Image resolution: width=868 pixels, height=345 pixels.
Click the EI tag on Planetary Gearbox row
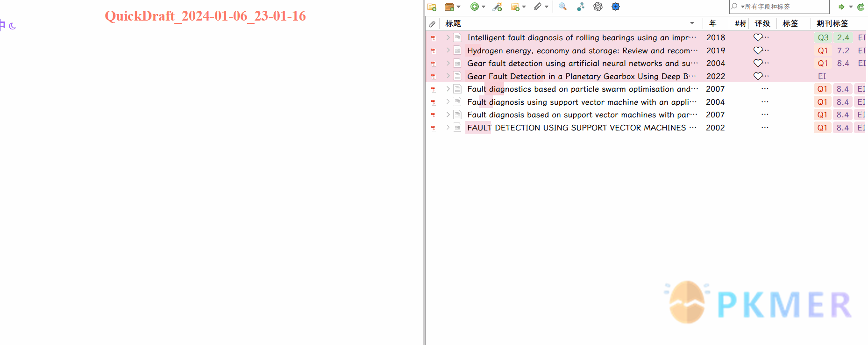click(822, 76)
